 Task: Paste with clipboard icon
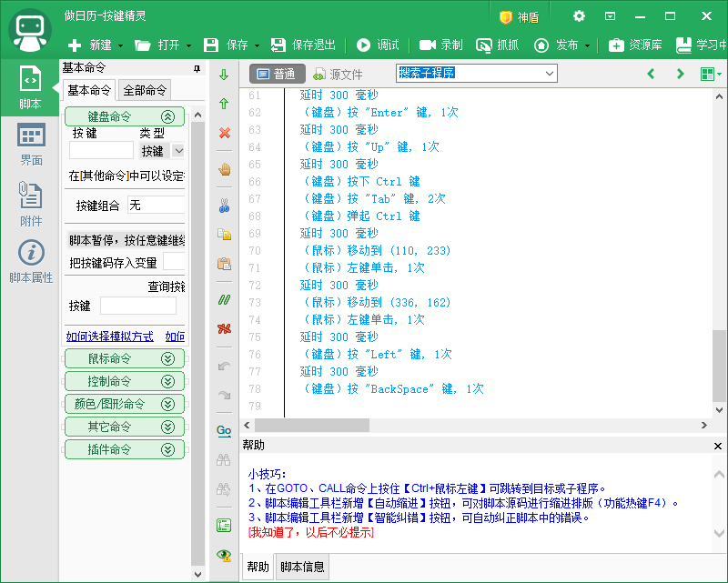(224, 264)
